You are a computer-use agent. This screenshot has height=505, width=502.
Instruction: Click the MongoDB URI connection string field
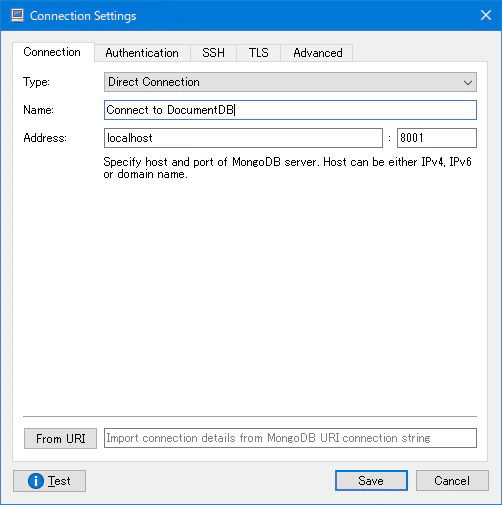click(x=290, y=438)
